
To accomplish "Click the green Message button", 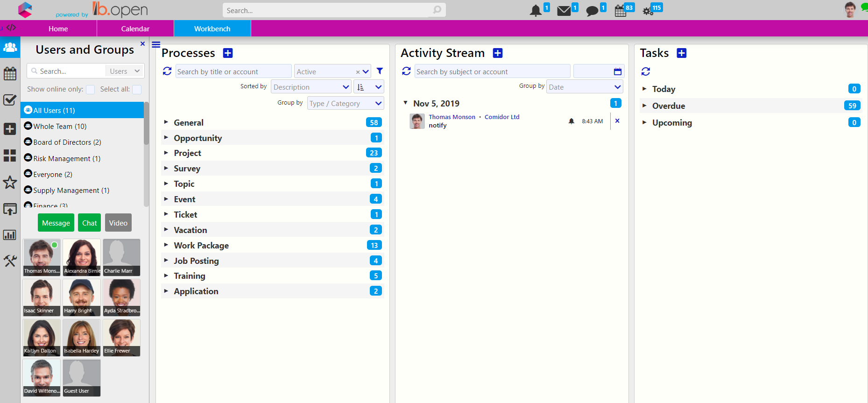I will coord(56,223).
